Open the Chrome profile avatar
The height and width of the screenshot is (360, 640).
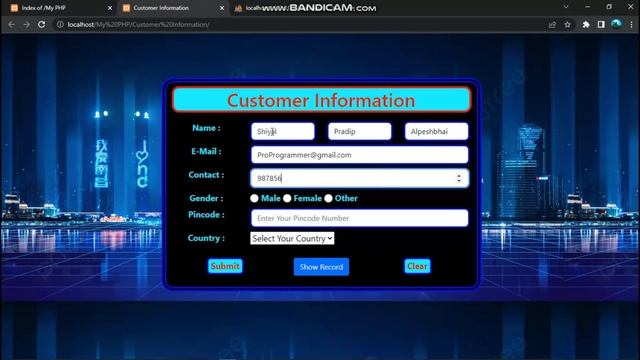[x=616, y=24]
